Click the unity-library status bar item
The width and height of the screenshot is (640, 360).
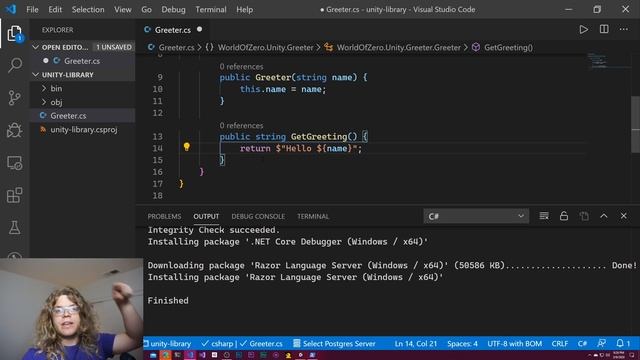pyautogui.click(x=167, y=344)
